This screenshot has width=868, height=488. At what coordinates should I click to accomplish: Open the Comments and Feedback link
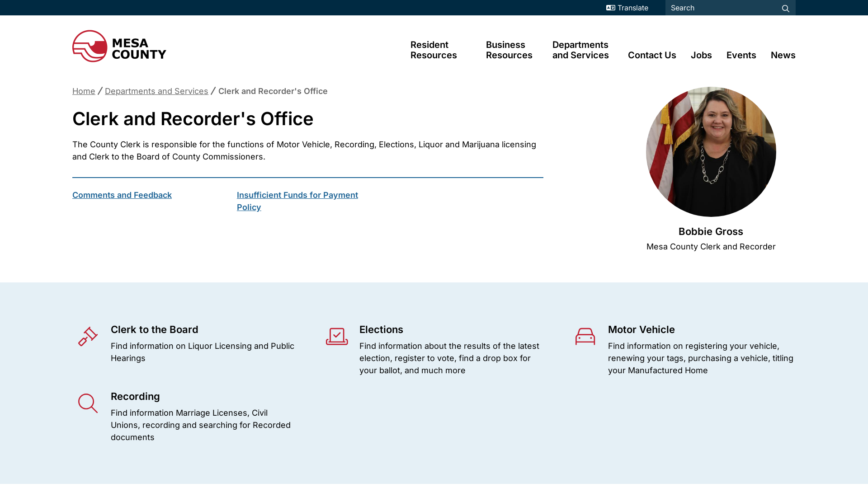[x=122, y=195]
